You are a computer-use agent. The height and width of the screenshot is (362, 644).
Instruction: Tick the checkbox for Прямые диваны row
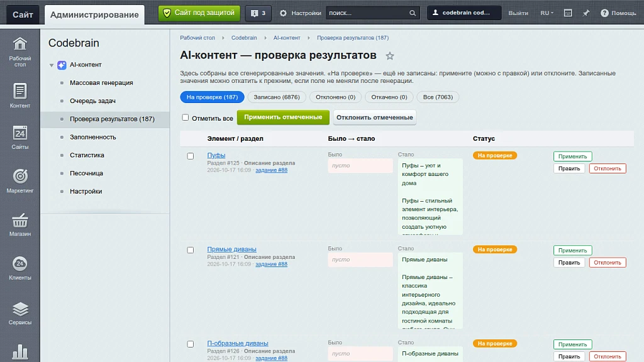point(190,250)
